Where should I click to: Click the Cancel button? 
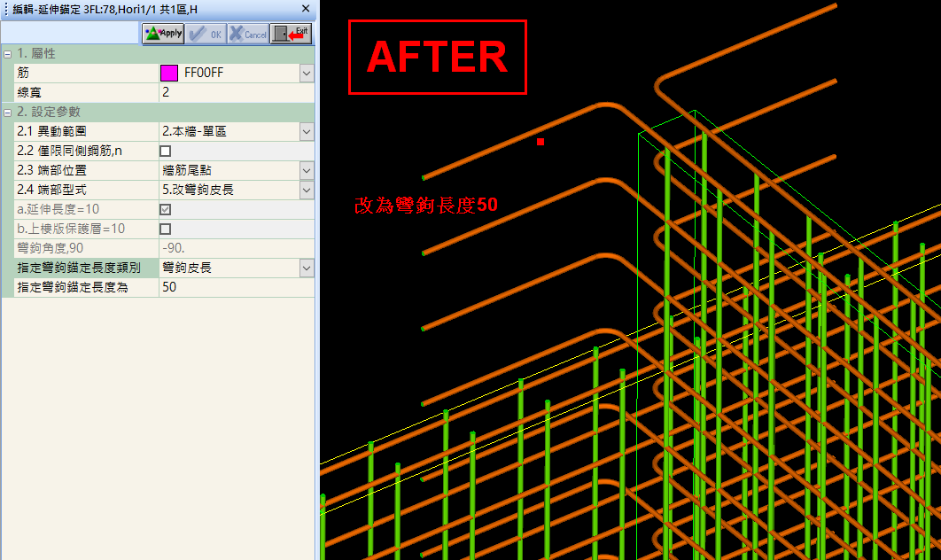coord(248,34)
